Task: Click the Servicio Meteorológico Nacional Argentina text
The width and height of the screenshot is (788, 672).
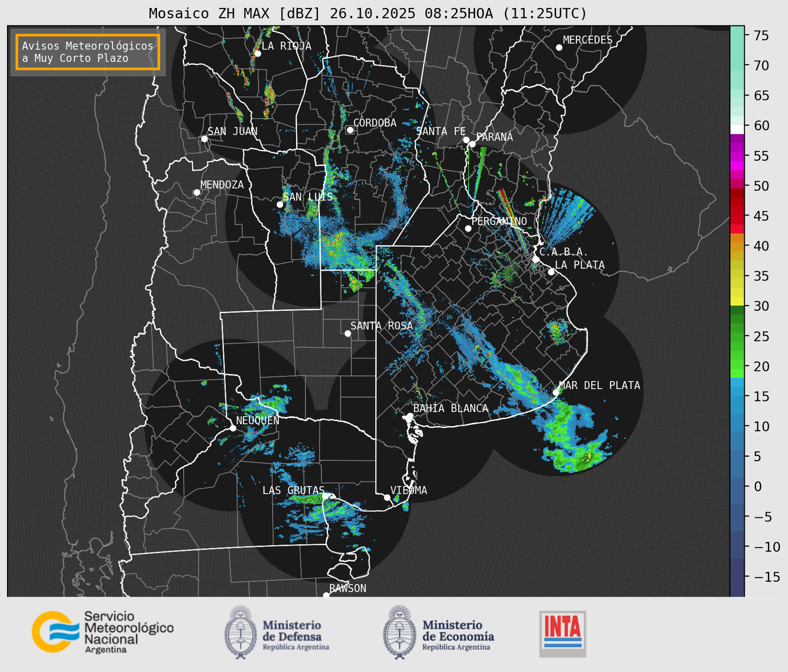Action: pos(128,633)
